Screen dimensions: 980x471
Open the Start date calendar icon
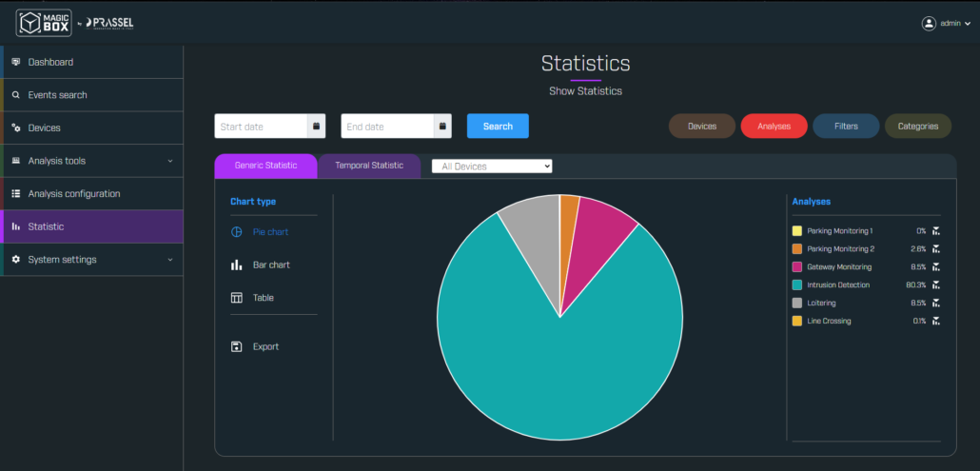pyautogui.click(x=315, y=126)
